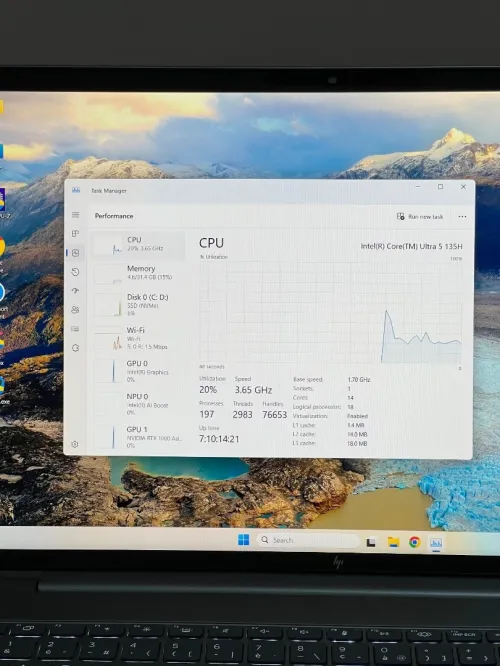Open Task View from the taskbar

tap(371, 542)
